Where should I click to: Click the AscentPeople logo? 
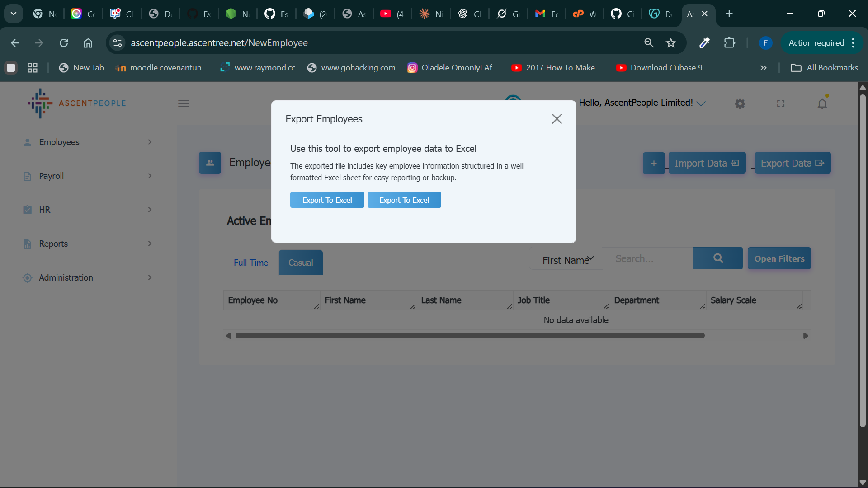coord(77,103)
